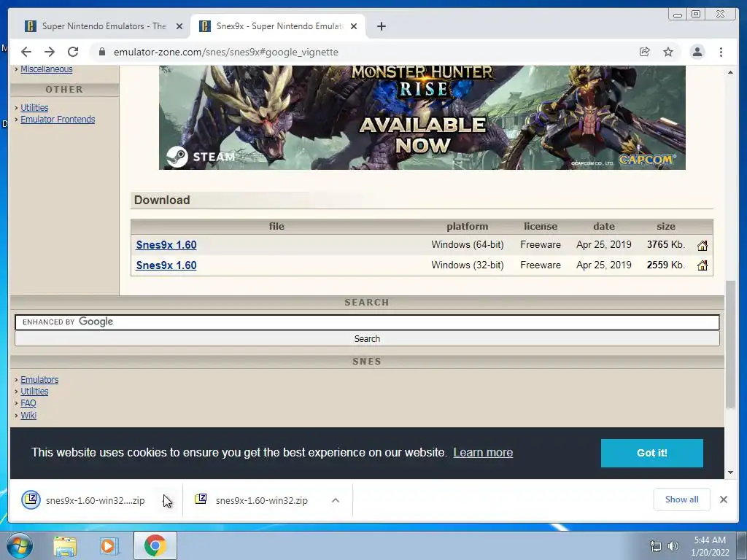
Task: Close the Snex9x tab
Action: click(354, 26)
